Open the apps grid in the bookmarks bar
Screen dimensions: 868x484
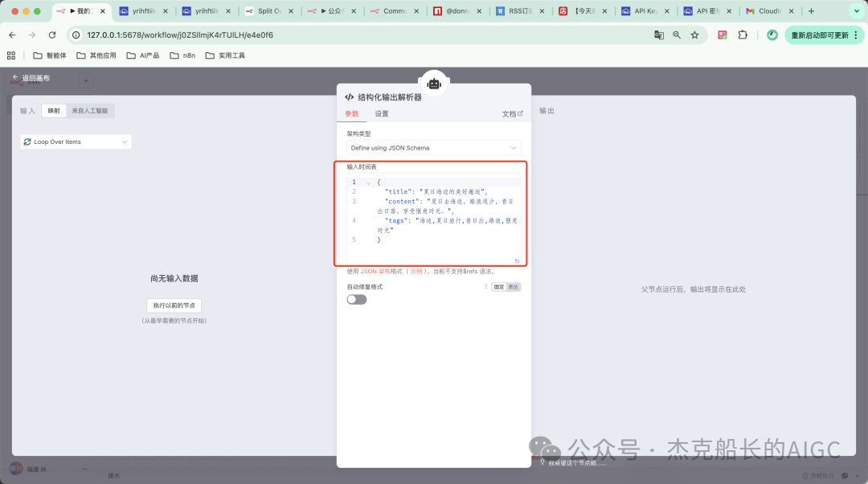click(x=11, y=55)
